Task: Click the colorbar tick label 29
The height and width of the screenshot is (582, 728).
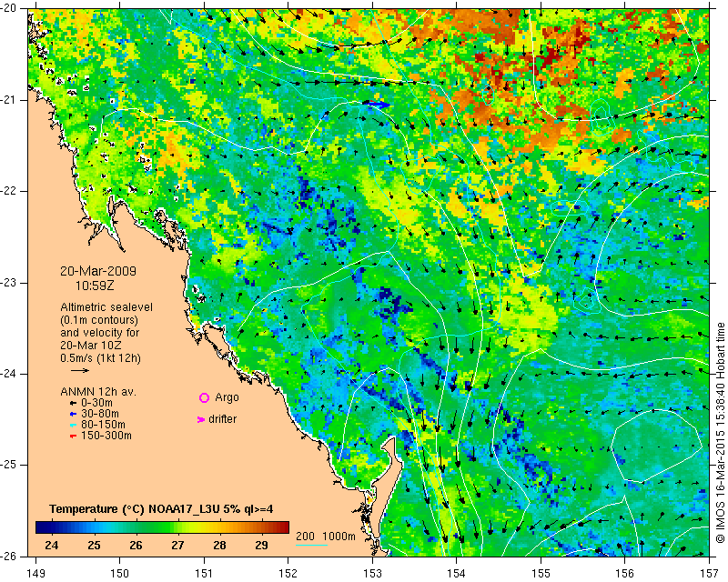Action: click(x=261, y=546)
